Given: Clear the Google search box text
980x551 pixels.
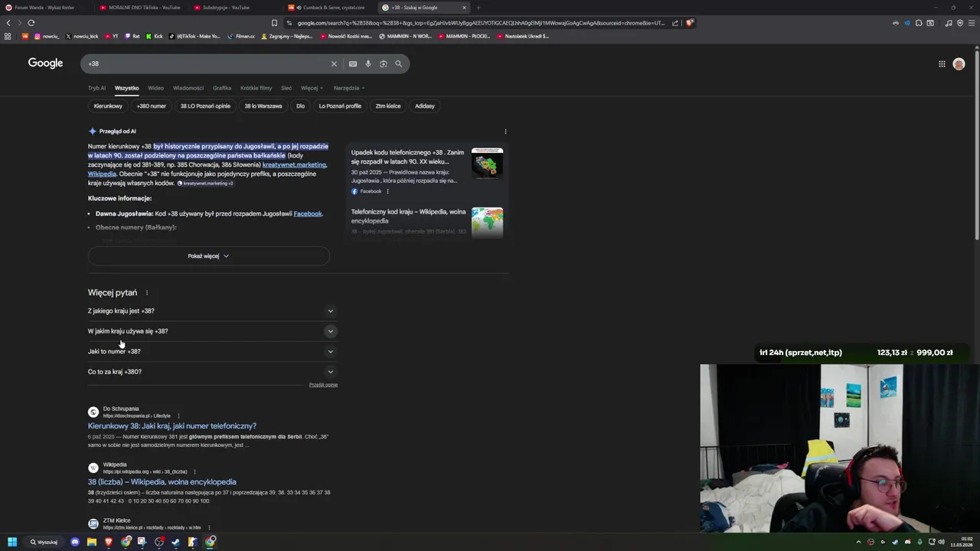Looking at the screenshot, I should pos(334,64).
